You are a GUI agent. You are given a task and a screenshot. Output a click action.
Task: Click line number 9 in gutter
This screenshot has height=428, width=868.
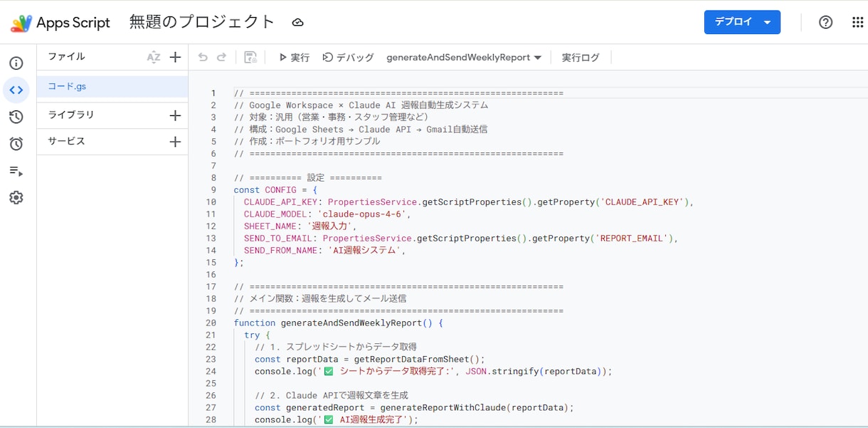coord(213,190)
